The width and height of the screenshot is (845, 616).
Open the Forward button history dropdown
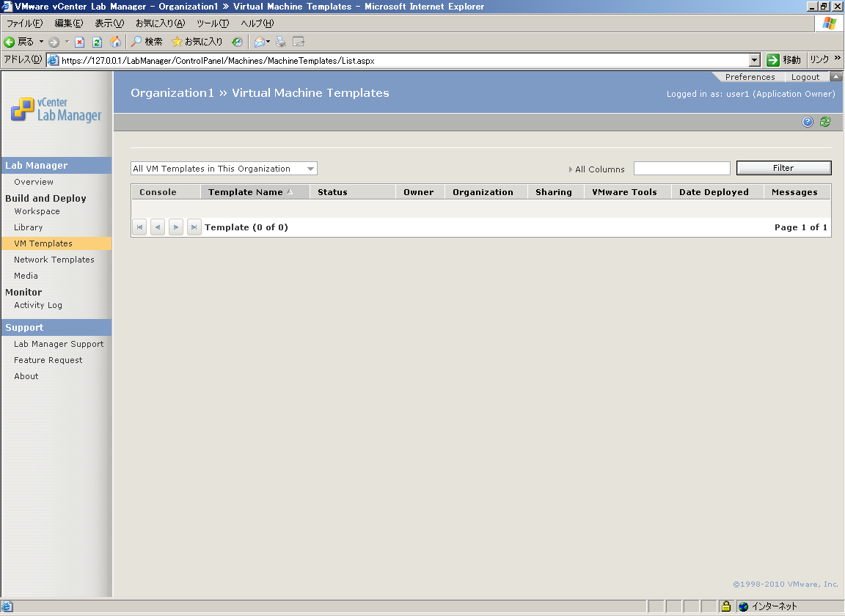(67, 42)
